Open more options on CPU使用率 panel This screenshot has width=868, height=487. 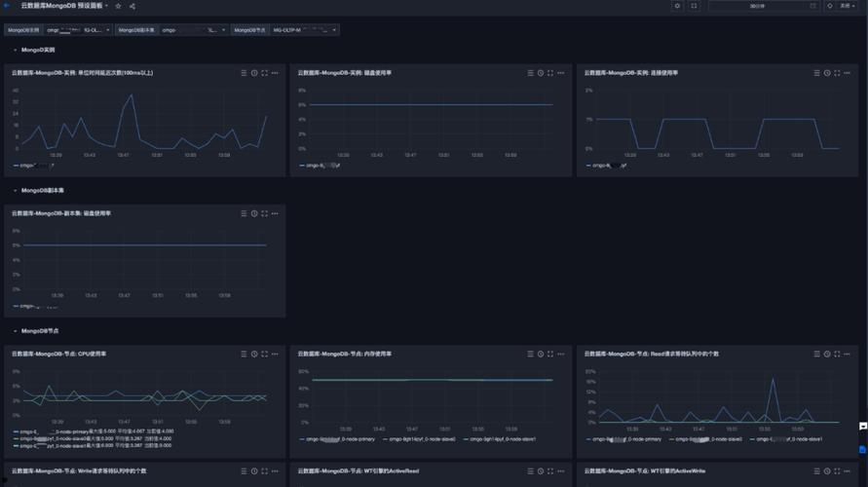tap(275, 355)
